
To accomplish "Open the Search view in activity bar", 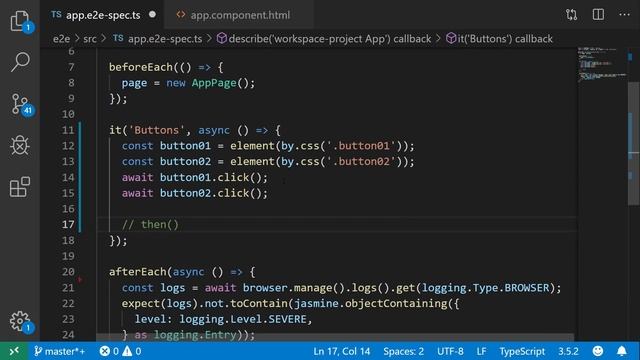I will click(x=20, y=62).
